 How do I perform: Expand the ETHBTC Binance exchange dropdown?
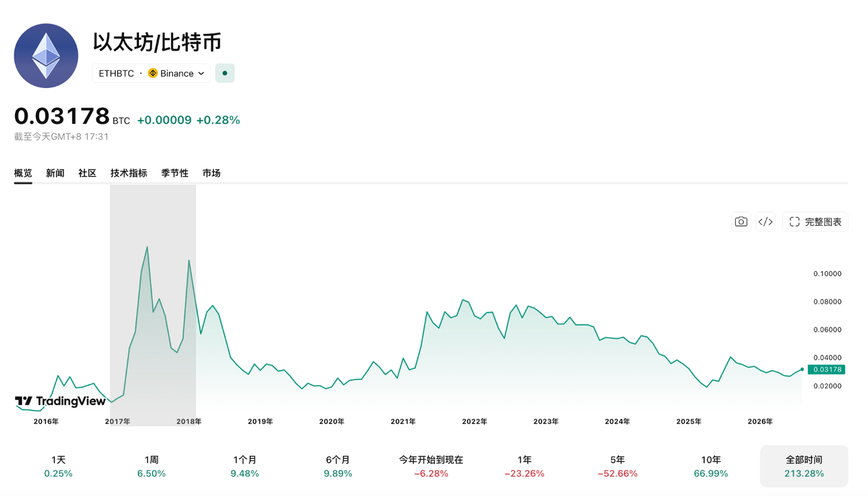pos(152,74)
